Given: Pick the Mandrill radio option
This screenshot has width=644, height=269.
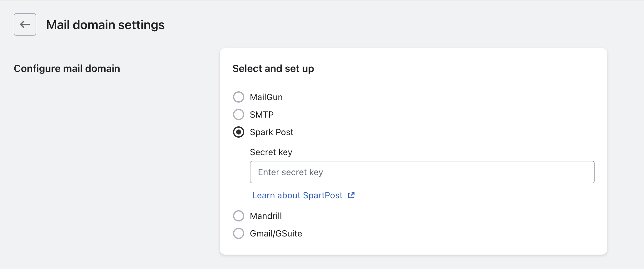Looking at the screenshot, I should (239, 216).
